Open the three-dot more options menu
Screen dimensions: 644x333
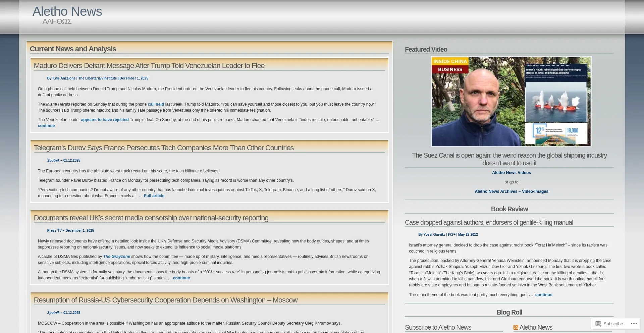pos(634,324)
